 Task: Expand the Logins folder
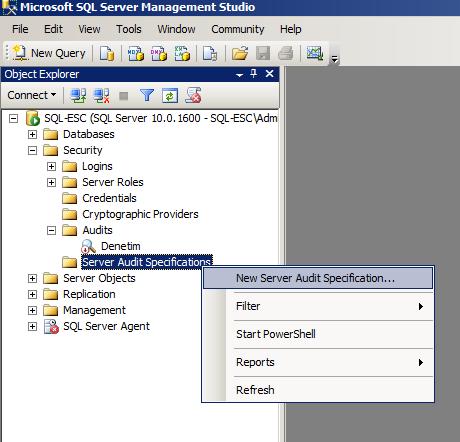tap(51, 166)
